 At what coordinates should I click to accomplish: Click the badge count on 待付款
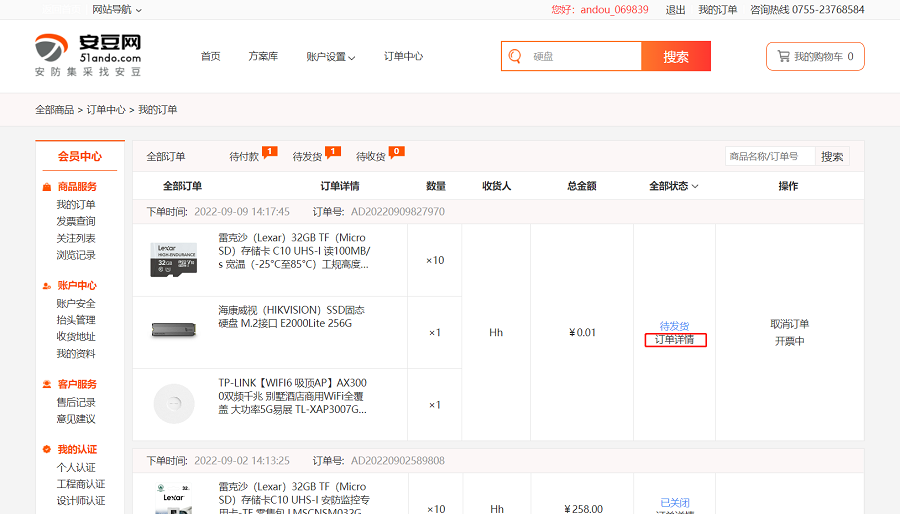pyautogui.click(x=270, y=151)
